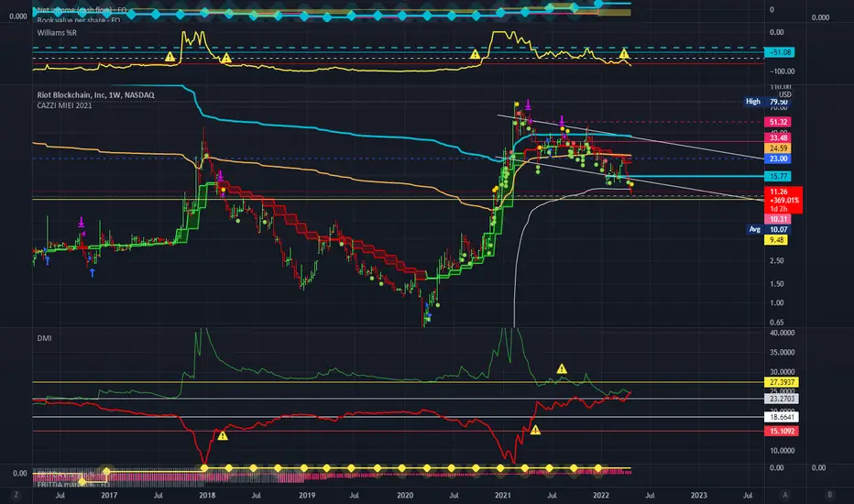Click the yellow 9.48 price label
Screen dimensions: 854x504
776,240
